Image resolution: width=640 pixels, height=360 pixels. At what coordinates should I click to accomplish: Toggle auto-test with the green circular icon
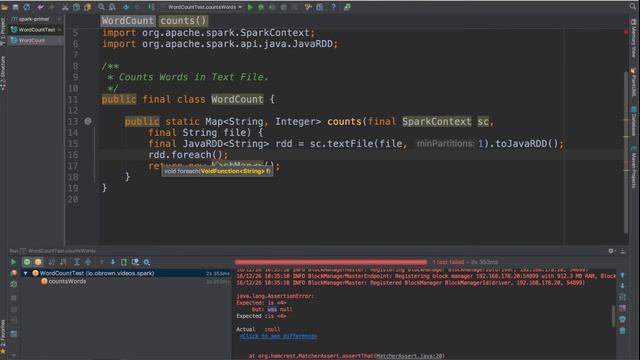[13, 284]
